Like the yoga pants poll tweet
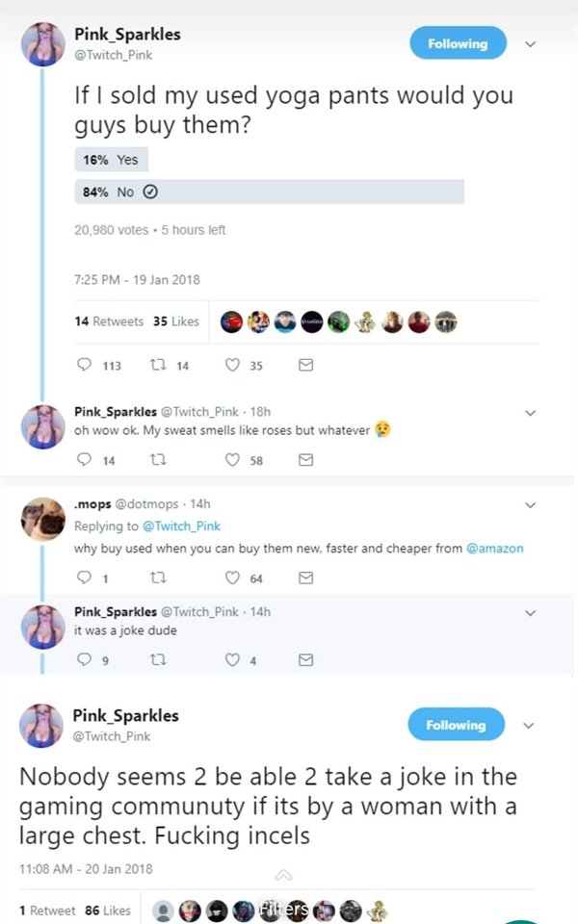The image size is (578, 924). point(232,366)
